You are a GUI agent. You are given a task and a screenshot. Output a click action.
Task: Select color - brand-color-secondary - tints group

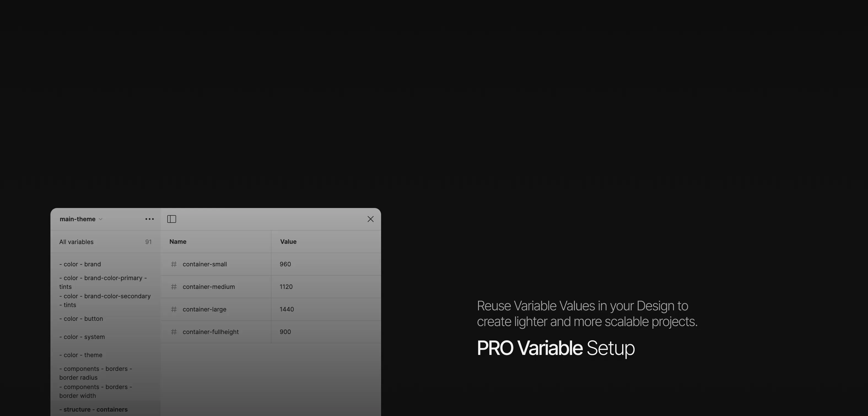(x=105, y=300)
